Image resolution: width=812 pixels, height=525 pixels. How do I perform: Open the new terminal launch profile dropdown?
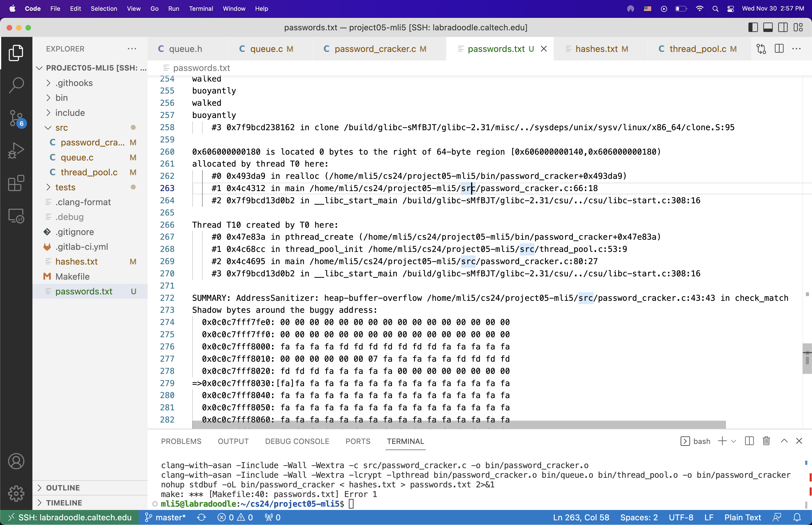(x=734, y=441)
